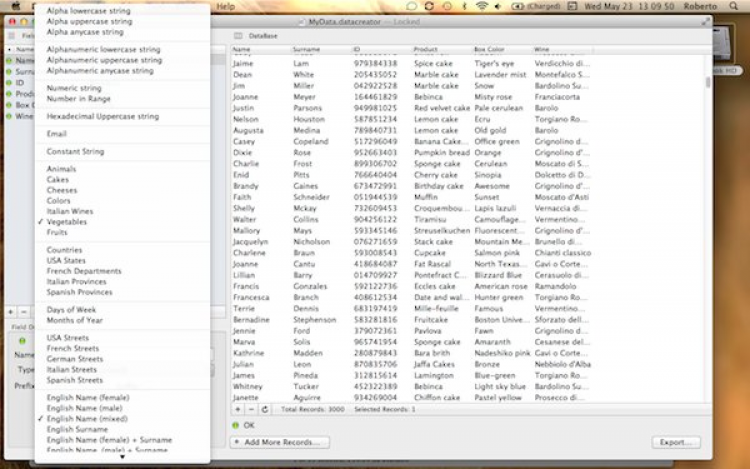Select the ID field row
This screenshot has width=750, height=469.
tap(19, 83)
